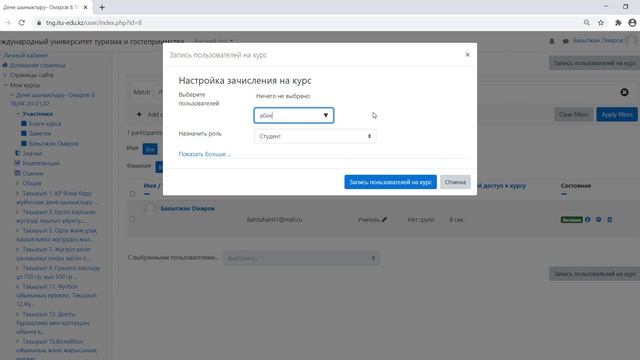Tick the checkbox for Бахытжан Омаров row
This screenshot has height=360, width=640.
tap(132, 219)
